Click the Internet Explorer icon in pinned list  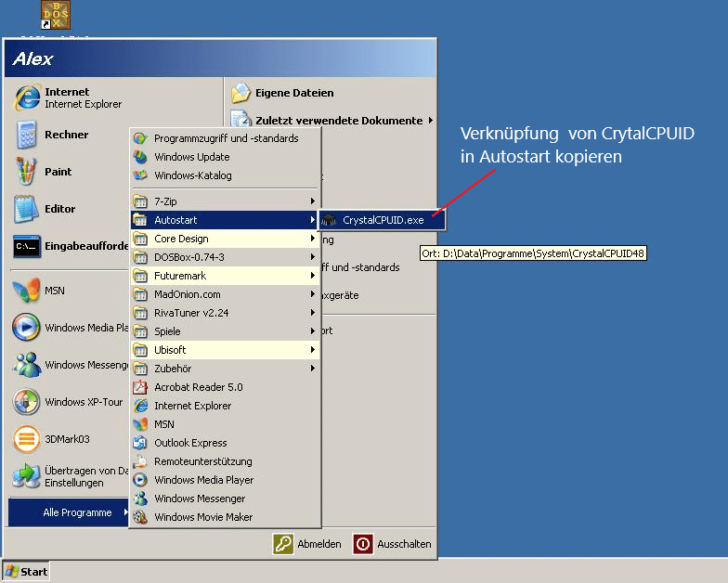coord(27,98)
